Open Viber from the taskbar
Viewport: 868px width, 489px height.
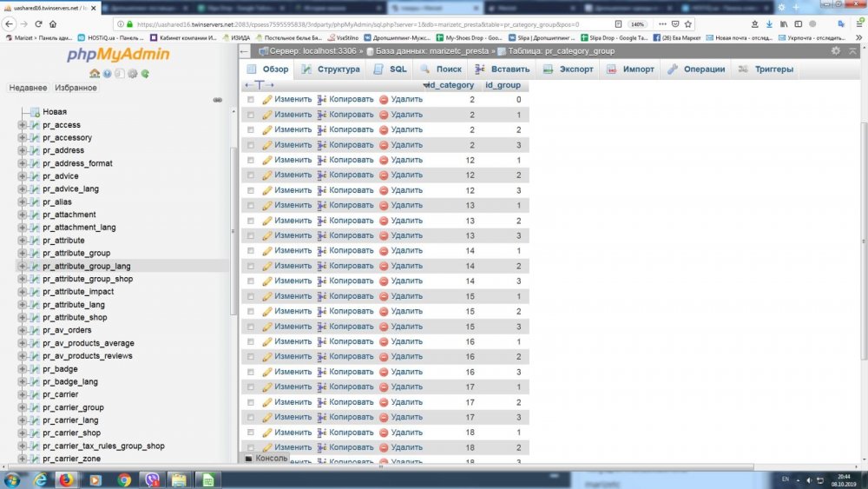(x=152, y=479)
